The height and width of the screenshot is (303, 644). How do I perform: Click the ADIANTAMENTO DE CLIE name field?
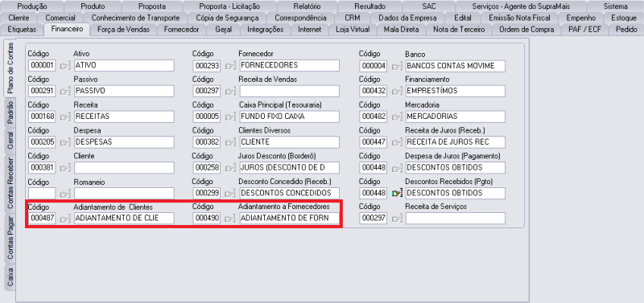pos(124,219)
